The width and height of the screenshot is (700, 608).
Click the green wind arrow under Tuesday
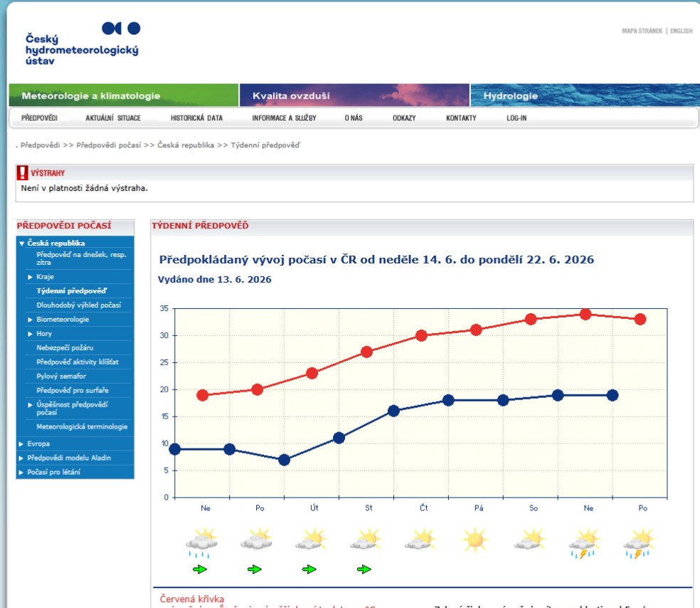[309, 569]
